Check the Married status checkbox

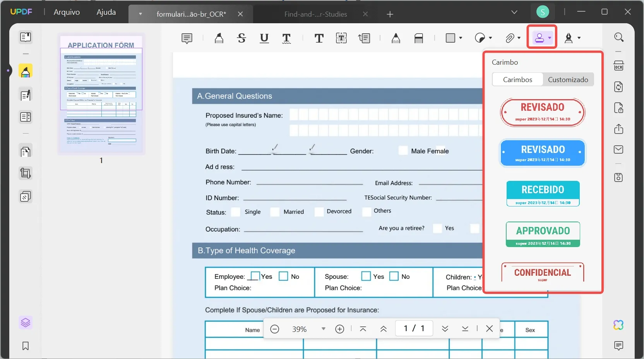(x=275, y=212)
